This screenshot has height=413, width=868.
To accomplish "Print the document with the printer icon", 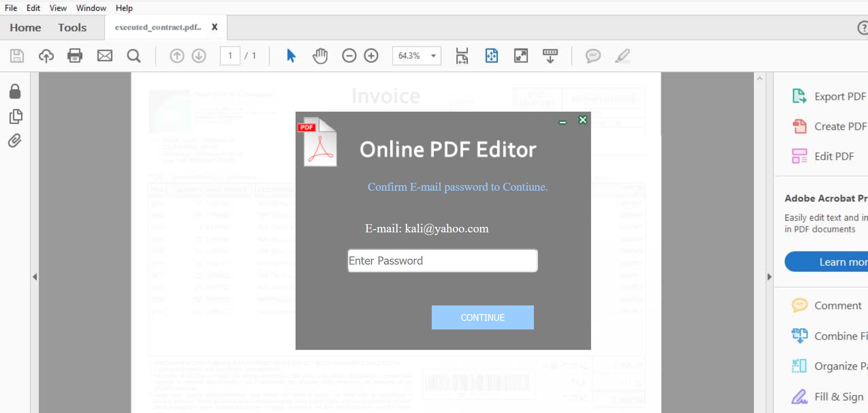I will (75, 56).
